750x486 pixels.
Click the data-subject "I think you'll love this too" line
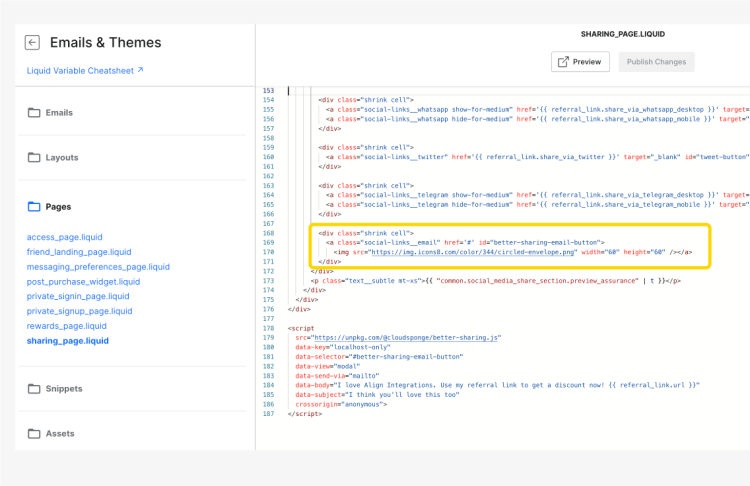377,395
